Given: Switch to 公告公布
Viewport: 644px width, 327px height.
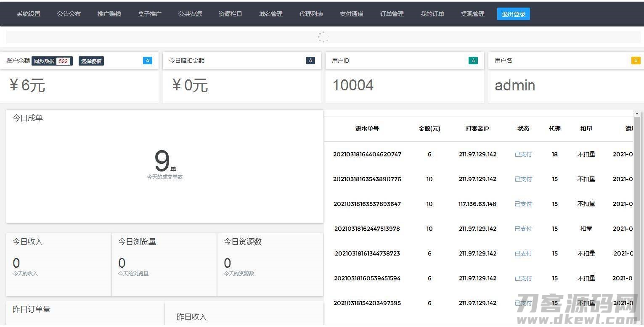Looking at the screenshot, I should coord(69,14).
